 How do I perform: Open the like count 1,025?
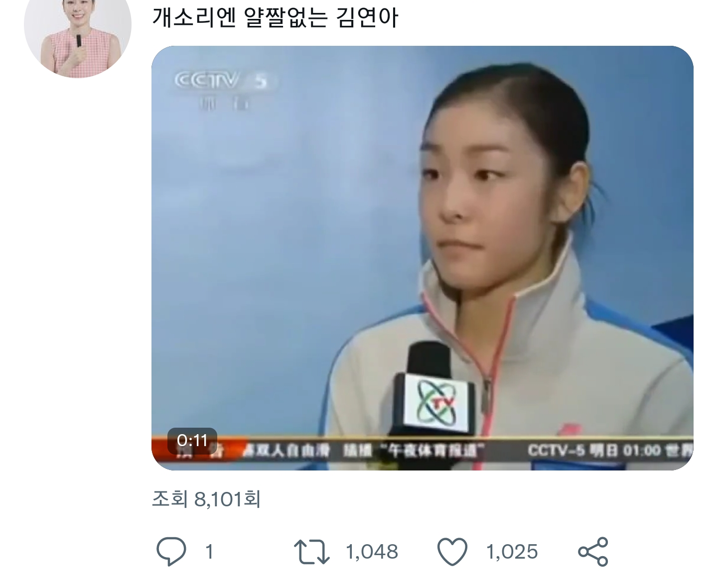pyautogui.click(x=512, y=552)
